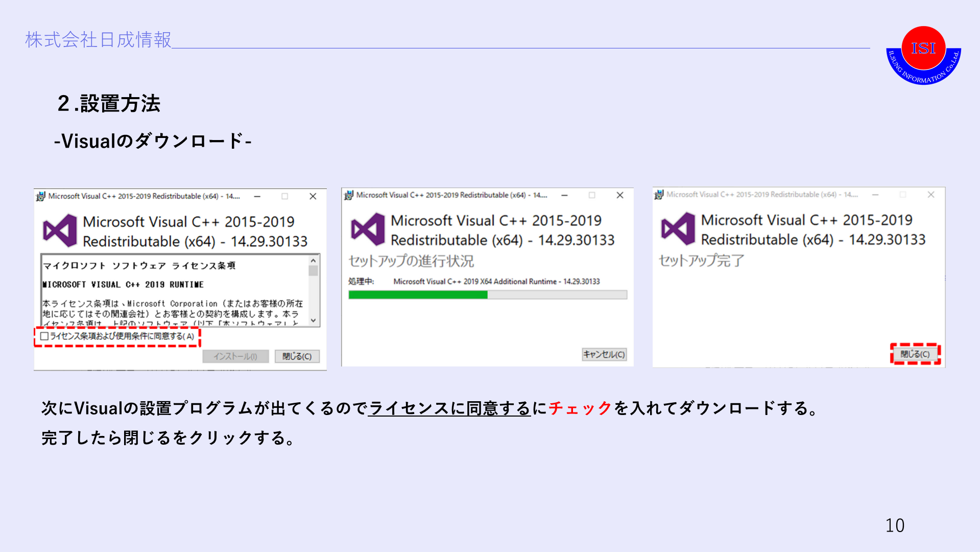Click the underlined text ライセンスに同意する

449,408
